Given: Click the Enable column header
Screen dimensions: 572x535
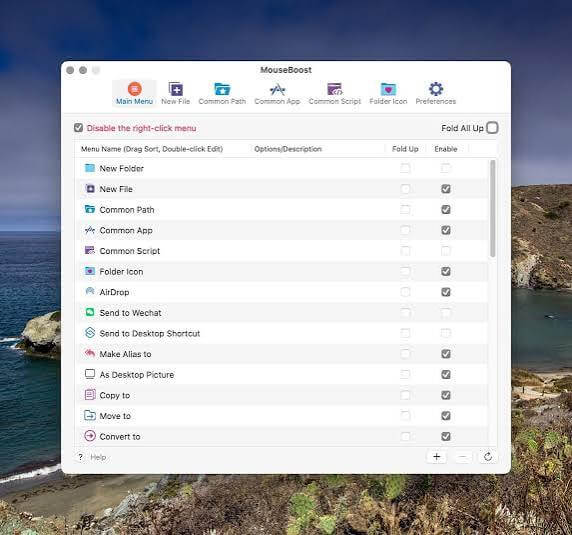Looking at the screenshot, I should (445, 149).
